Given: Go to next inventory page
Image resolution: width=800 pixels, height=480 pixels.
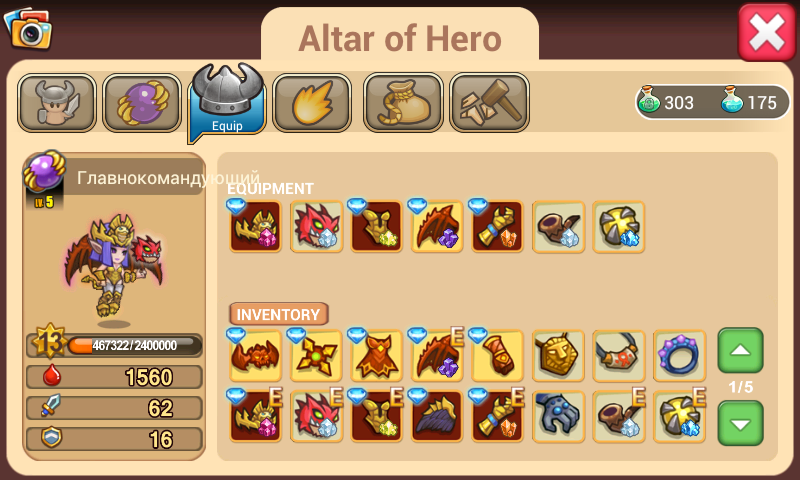Looking at the screenshot, I should click(740, 423).
